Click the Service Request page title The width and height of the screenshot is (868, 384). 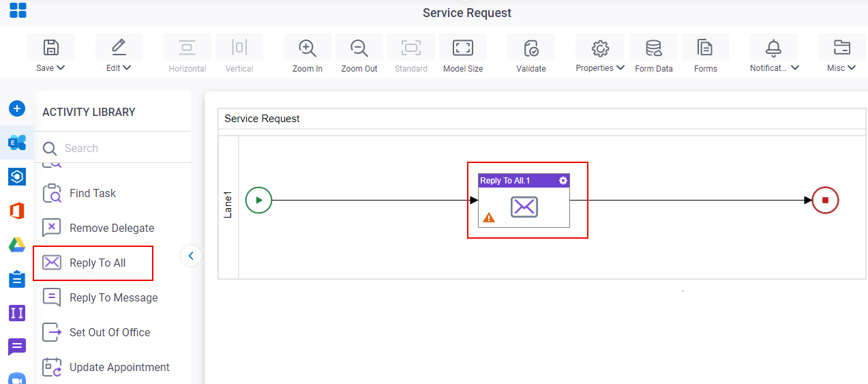point(467,13)
